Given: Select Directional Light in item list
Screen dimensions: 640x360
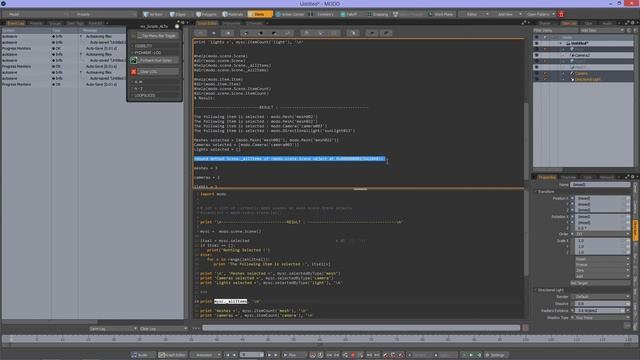Looking at the screenshot, I should point(588,79).
